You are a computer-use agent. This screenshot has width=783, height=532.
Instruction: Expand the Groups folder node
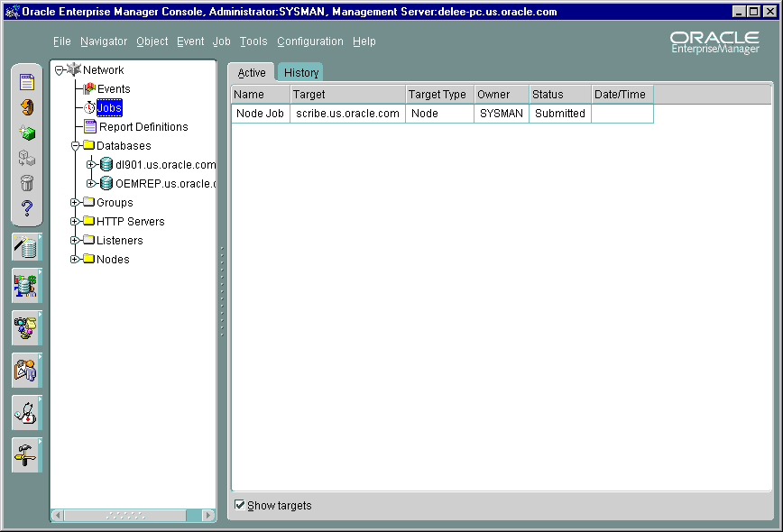coord(76,203)
